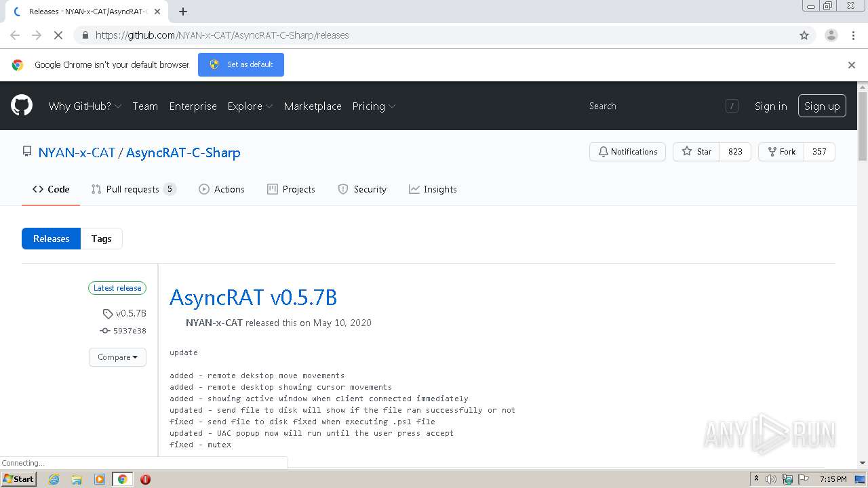Screen dimensions: 868x488
Task: Click the Set as default button
Action: point(241,64)
